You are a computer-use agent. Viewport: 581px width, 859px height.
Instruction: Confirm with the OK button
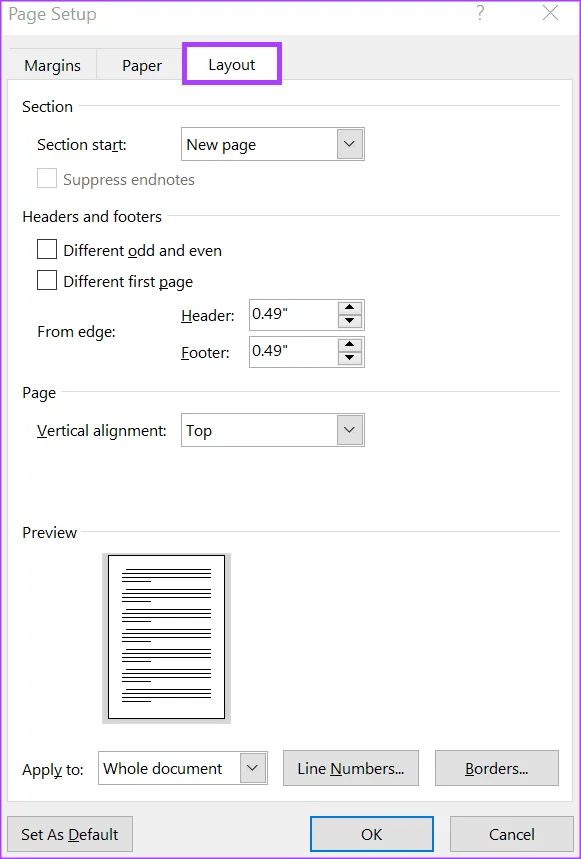tap(372, 834)
